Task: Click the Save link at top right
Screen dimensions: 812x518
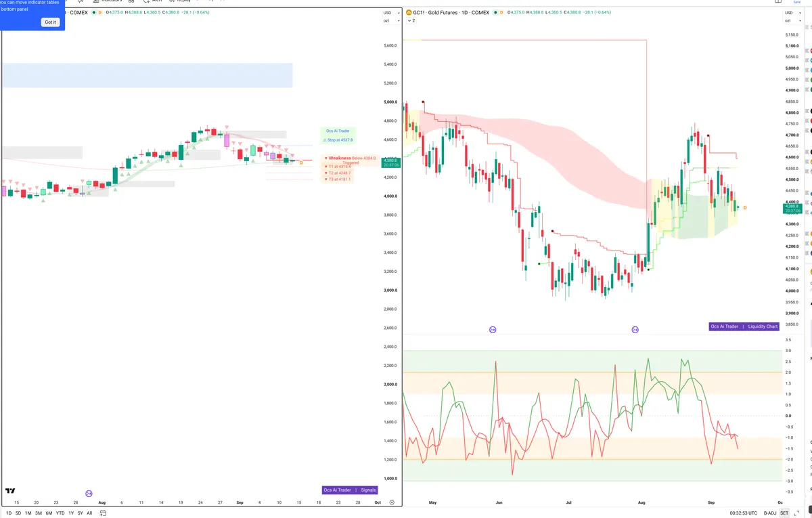Action: coord(796,2)
